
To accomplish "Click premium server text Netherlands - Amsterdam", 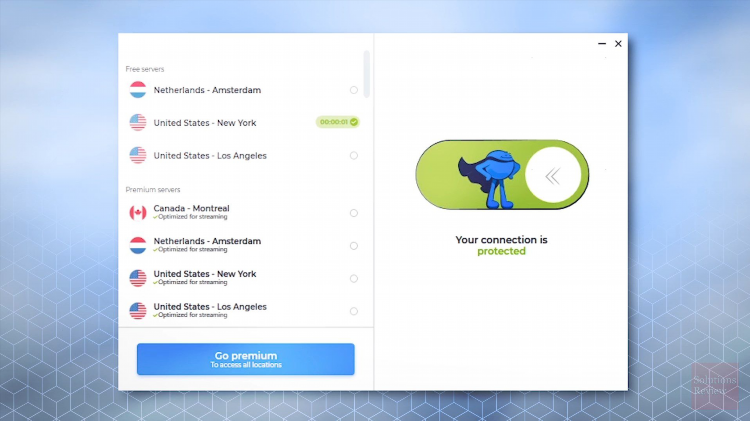I will point(207,241).
